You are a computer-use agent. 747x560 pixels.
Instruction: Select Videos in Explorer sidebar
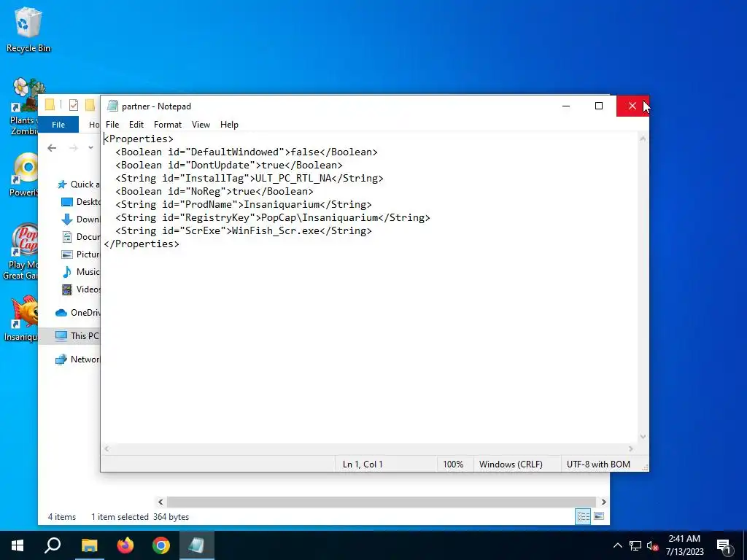pos(81,289)
